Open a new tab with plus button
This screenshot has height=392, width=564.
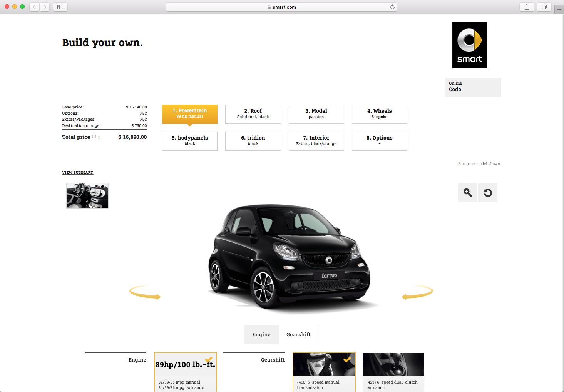pos(559,9)
